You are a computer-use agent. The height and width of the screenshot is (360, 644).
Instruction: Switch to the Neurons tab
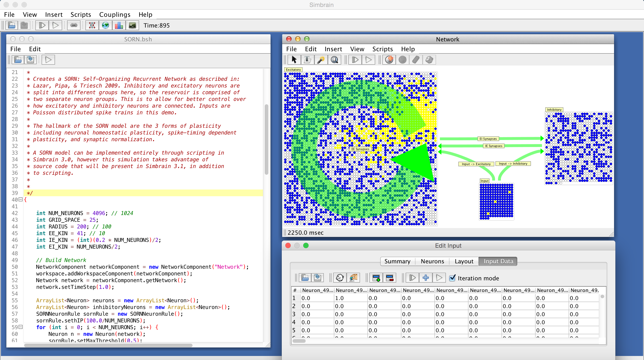(x=432, y=261)
